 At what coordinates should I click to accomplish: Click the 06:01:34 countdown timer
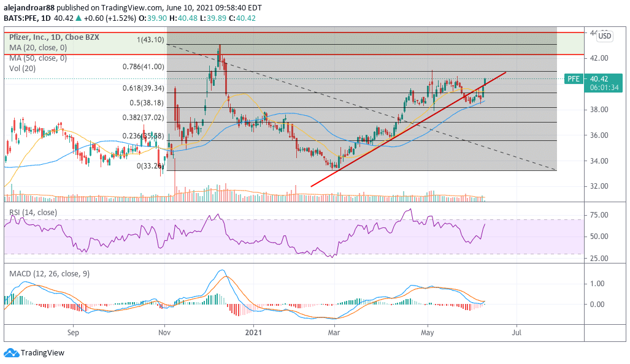click(x=604, y=88)
